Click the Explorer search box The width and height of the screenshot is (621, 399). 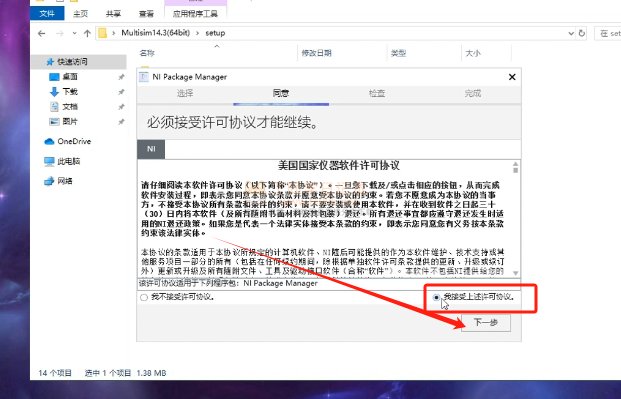608,34
